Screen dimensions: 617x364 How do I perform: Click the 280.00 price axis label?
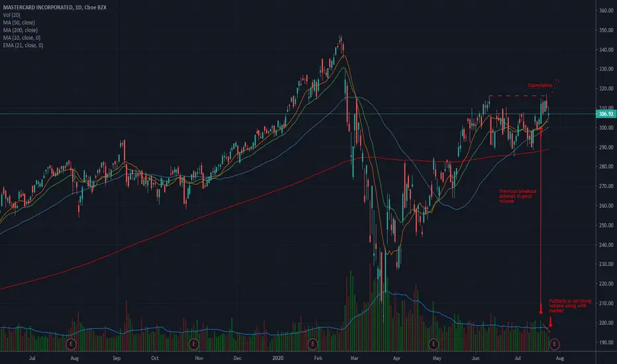tap(606, 167)
